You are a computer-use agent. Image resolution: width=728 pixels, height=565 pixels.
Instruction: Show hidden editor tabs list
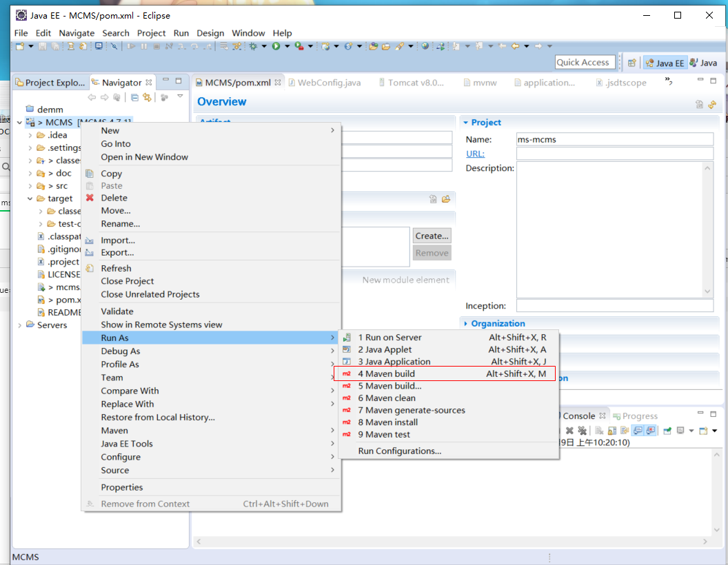click(x=669, y=81)
